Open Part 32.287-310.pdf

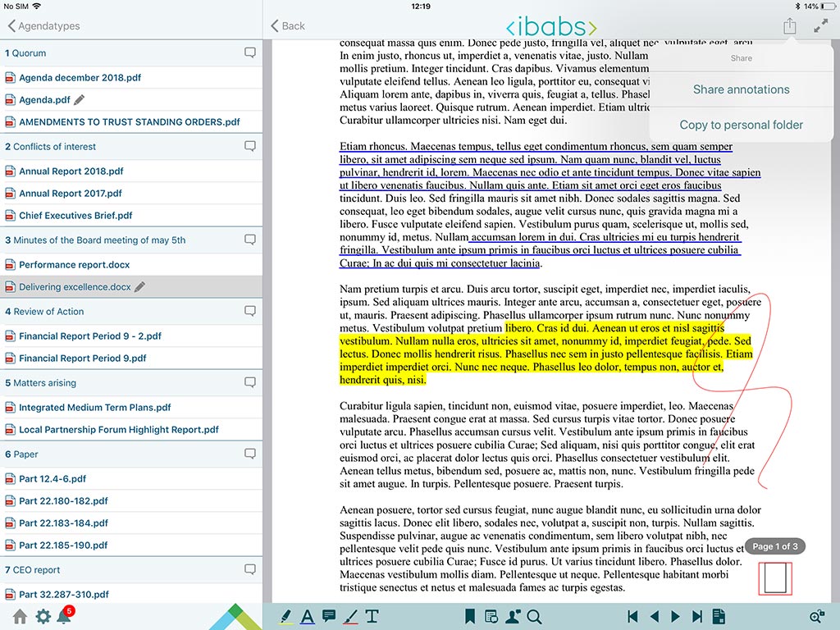pos(131,594)
